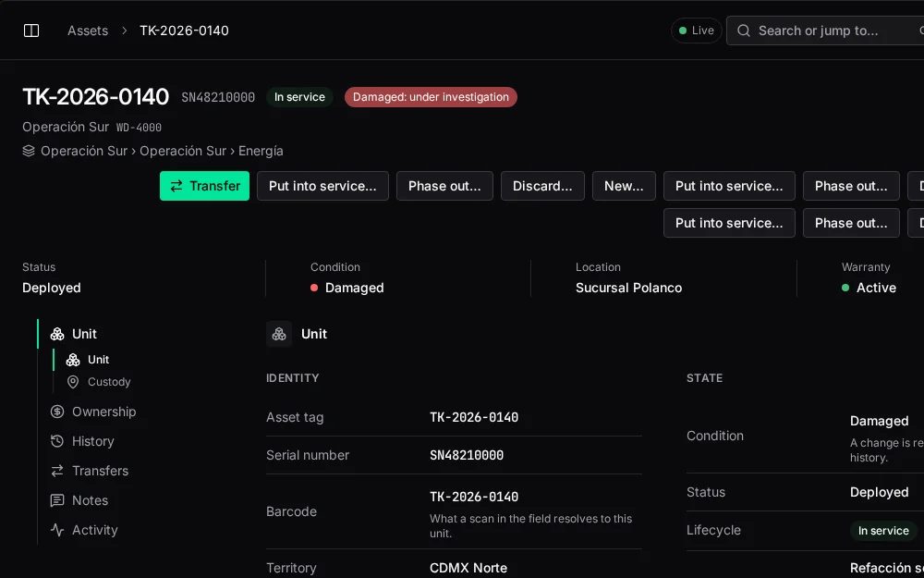
Task: Click the Unit section icon in sidebar
Action: click(x=57, y=334)
